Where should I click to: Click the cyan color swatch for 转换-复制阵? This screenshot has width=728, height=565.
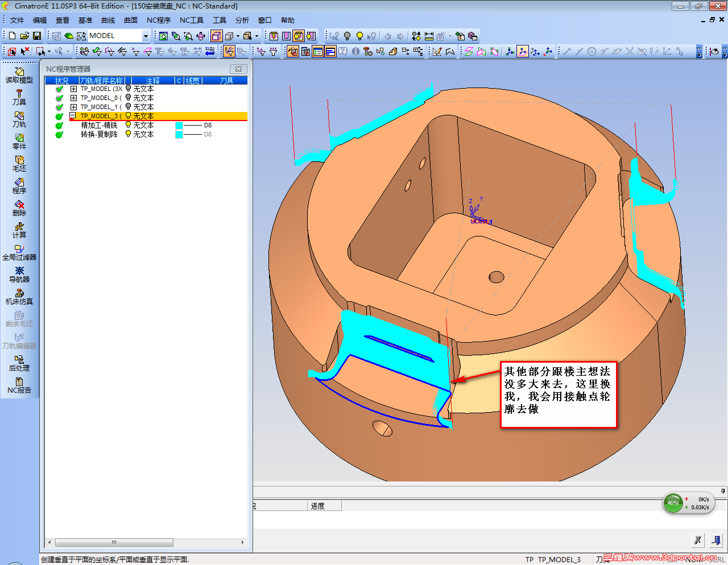(179, 134)
